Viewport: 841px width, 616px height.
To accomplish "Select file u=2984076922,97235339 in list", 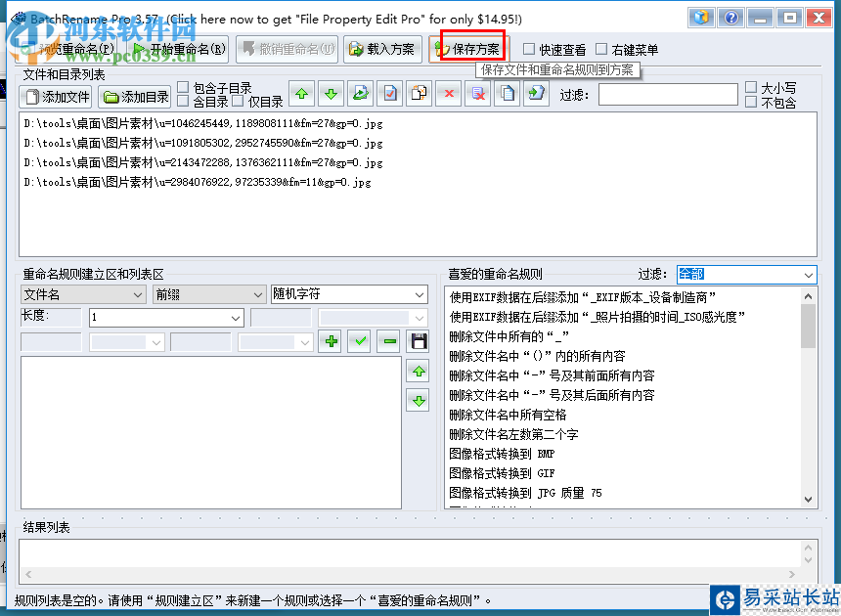I will point(198,182).
